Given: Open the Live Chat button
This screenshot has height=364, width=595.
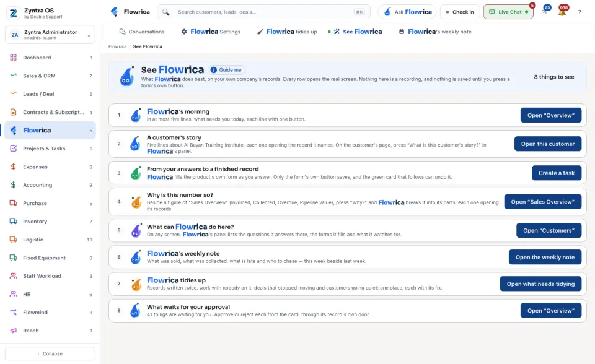Looking at the screenshot, I should click(508, 12).
